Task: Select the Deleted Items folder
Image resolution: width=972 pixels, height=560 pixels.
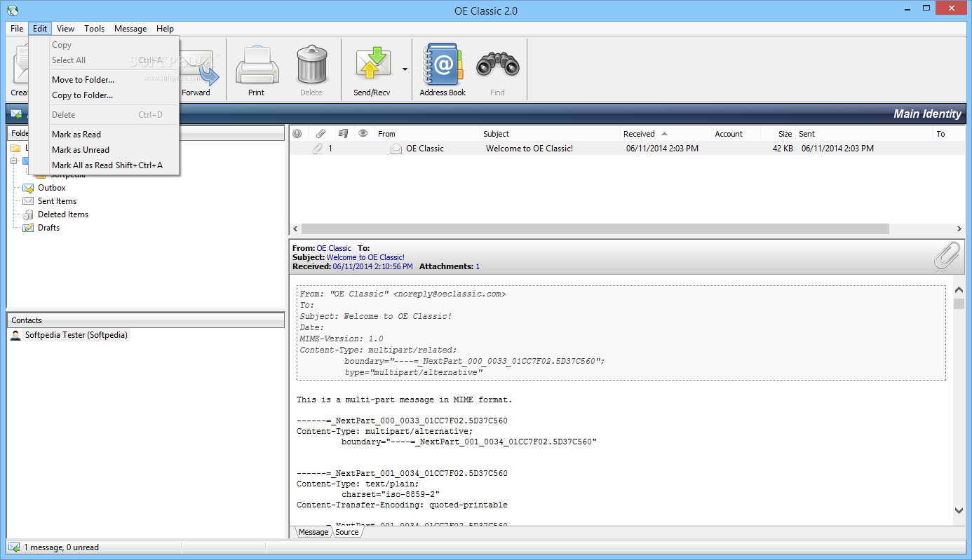Action: (63, 214)
